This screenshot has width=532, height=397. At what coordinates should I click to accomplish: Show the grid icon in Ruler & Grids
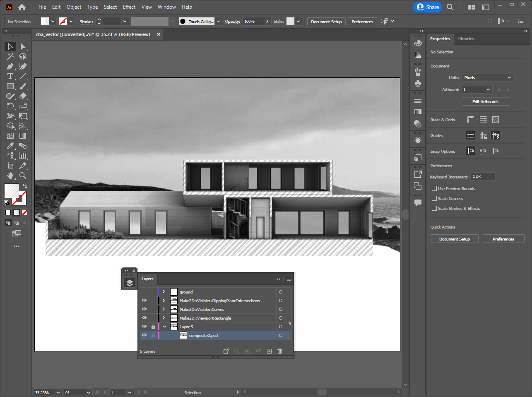[483, 120]
